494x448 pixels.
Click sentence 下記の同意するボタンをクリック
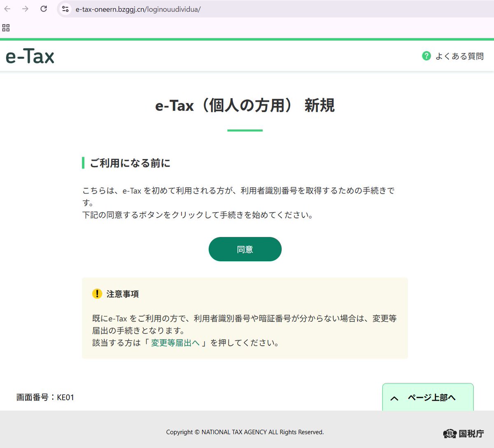coord(198,215)
